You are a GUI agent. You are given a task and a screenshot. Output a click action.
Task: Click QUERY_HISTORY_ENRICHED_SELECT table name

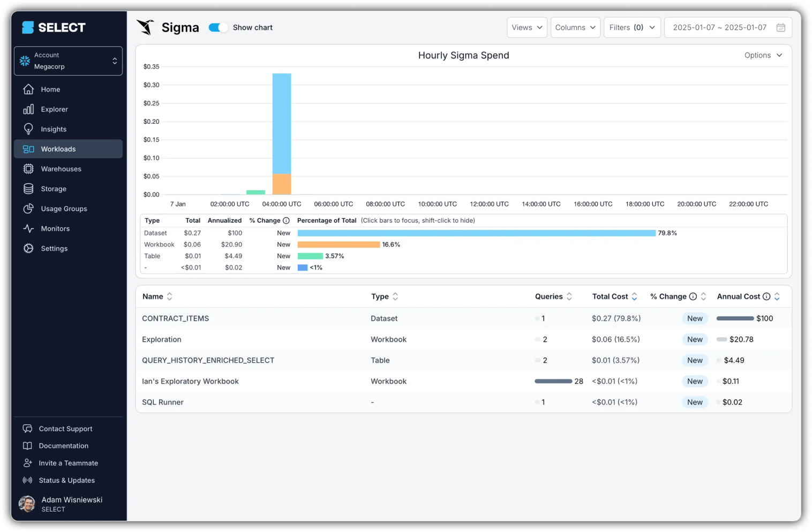pyautogui.click(x=208, y=360)
